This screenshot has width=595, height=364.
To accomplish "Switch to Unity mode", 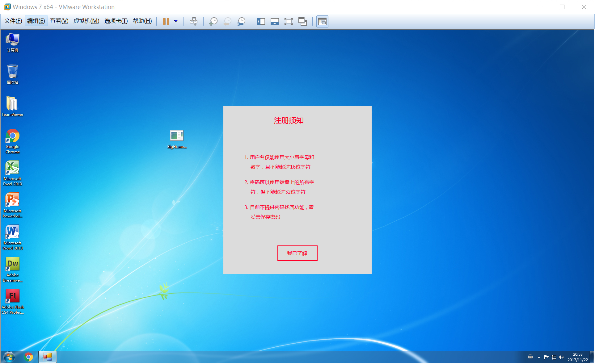I will pyautogui.click(x=302, y=21).
